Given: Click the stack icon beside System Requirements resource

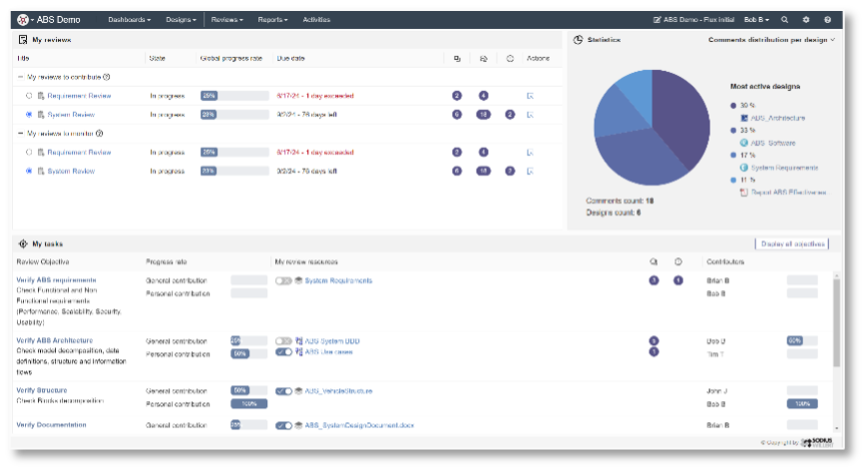Looking at the screenshot, I should tap(299, 280).
